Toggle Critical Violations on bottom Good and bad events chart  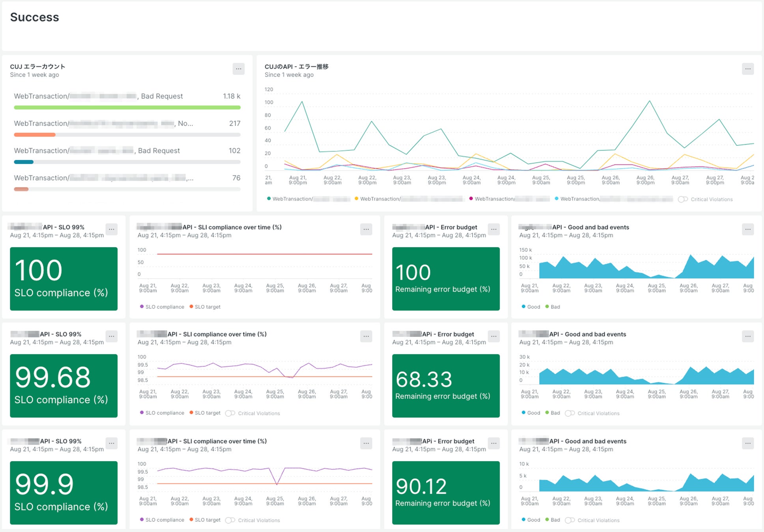(570, 520)
